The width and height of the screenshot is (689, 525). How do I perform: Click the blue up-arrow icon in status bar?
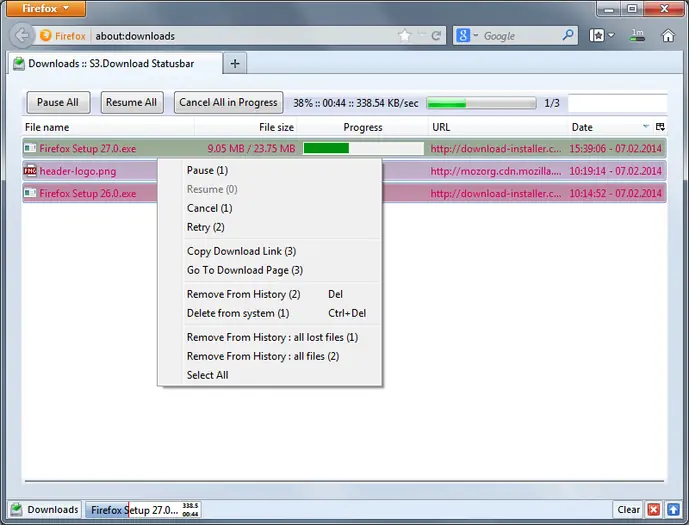tap(673, 509)
